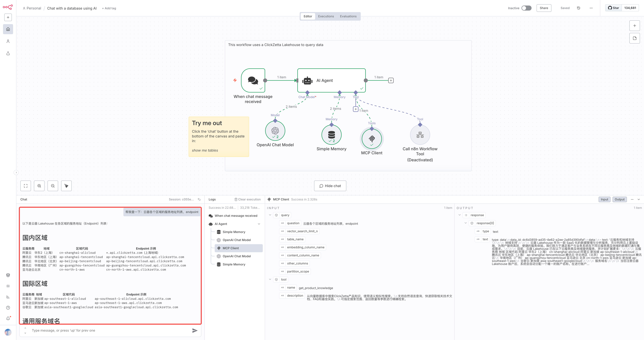
Task: Click the tidy up nodes icon
Action: pos(66,186)
